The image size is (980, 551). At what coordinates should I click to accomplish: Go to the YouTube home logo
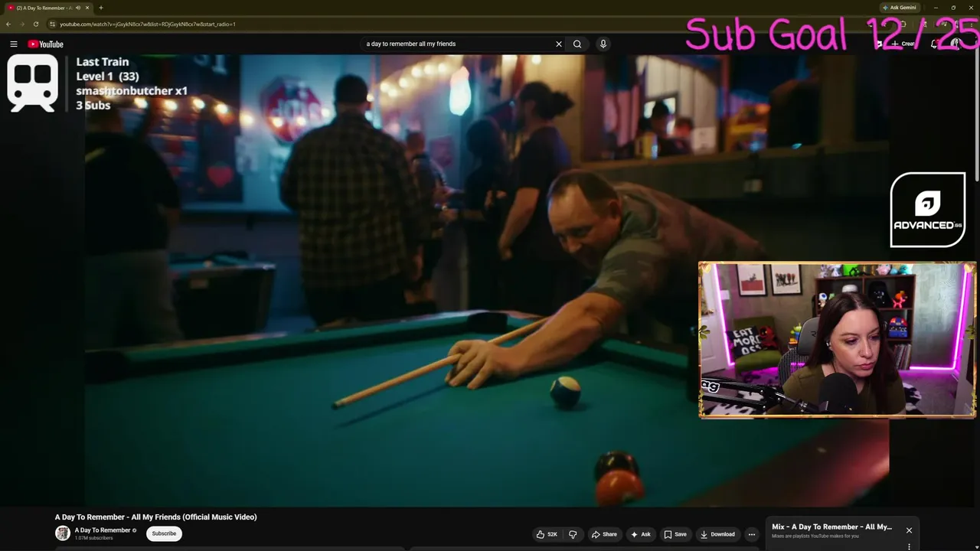pyautogui.click(x=46, y=44)
